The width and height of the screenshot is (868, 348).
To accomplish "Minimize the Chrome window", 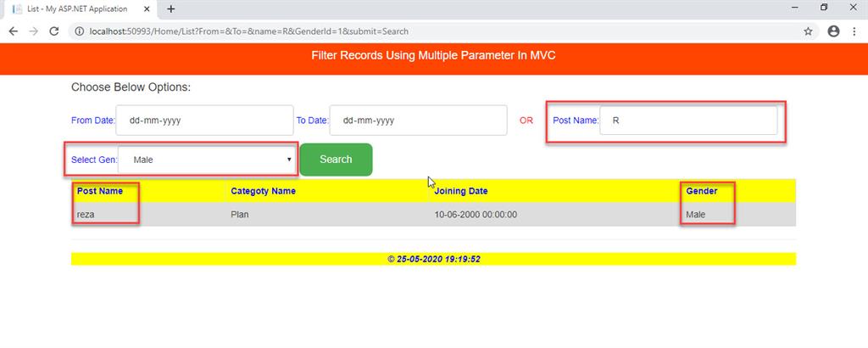I will (795, 8).
